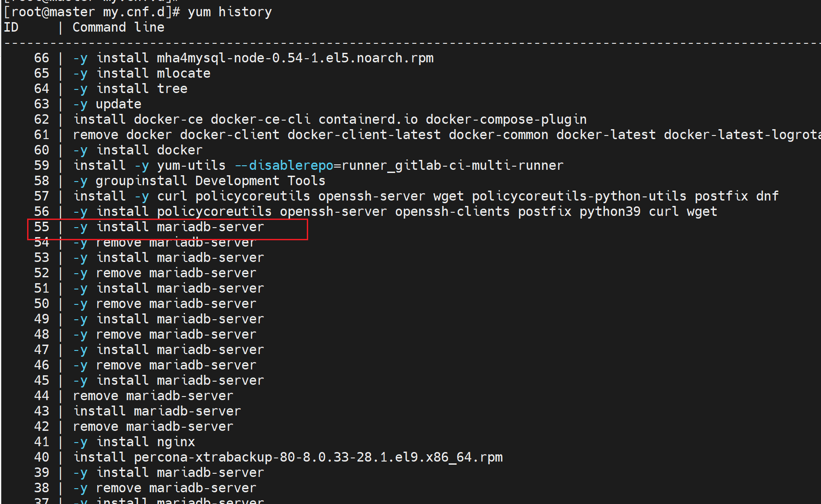
Task: Click "mlocate" in history entry 65
Action: click(x=183, y=74)
